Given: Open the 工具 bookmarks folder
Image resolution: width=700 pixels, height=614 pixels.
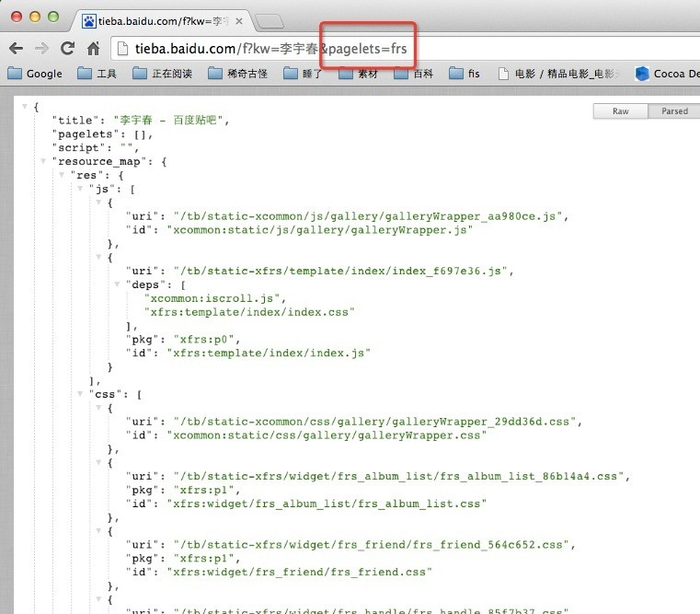Looking at the screenshot, I should coord(97,74).
